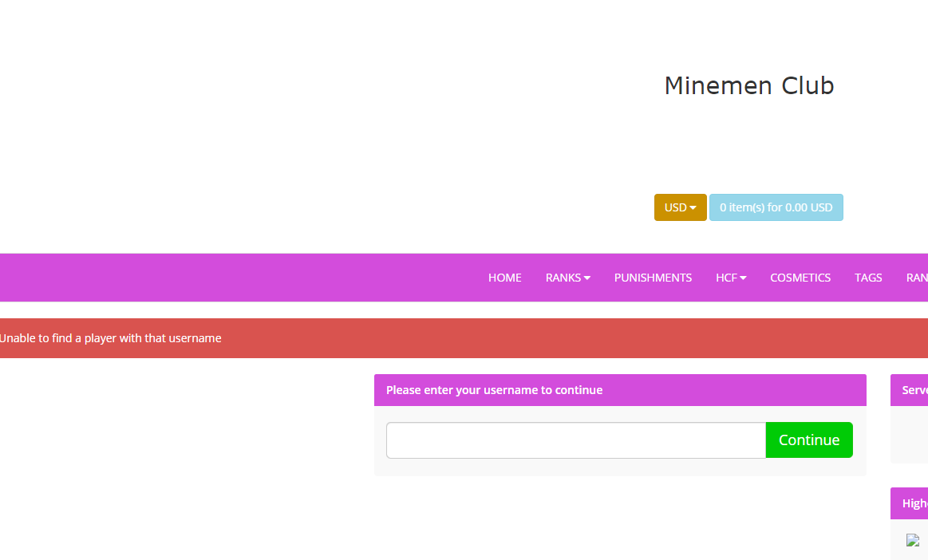Click the broken image icon in sidebar
Image resolution: width=928 pixels, height=560 pixels.
click(913, 540)
